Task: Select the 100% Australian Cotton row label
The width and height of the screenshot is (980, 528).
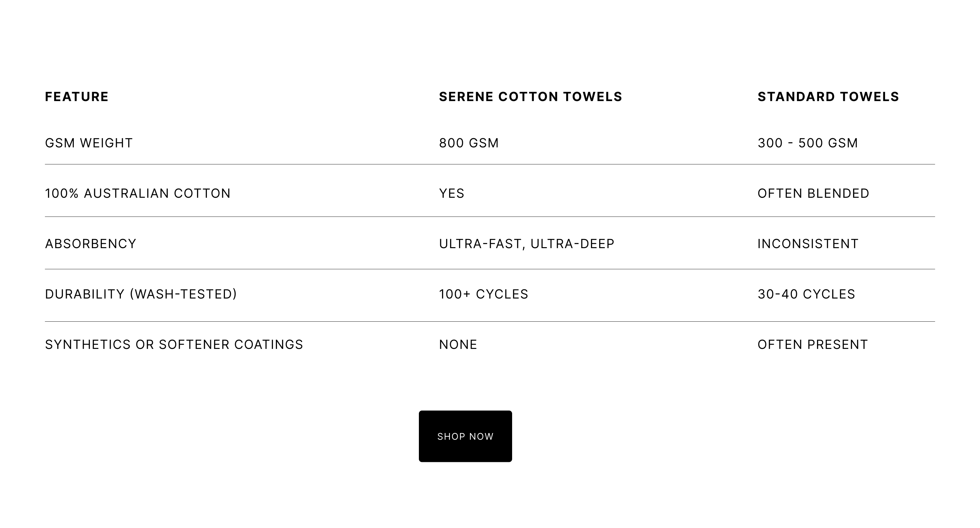Action: (138, 193)
